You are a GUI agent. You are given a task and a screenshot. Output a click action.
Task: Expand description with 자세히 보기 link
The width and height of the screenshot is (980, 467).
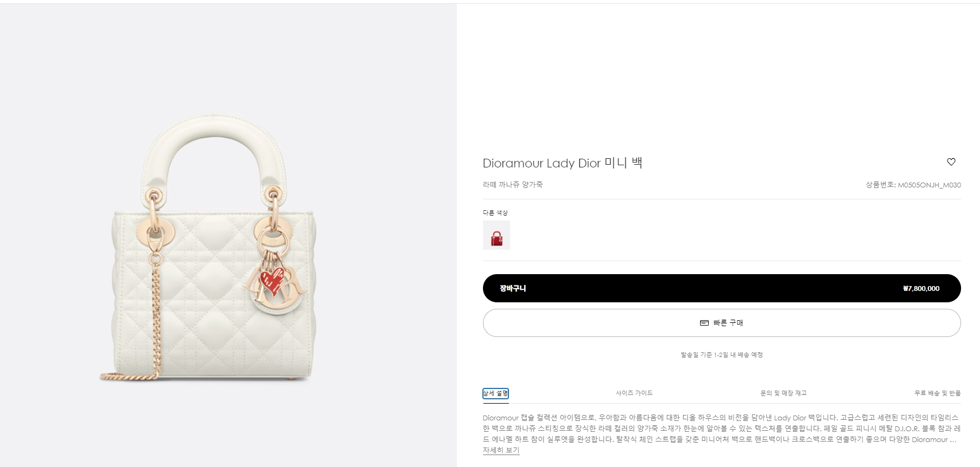501,450
